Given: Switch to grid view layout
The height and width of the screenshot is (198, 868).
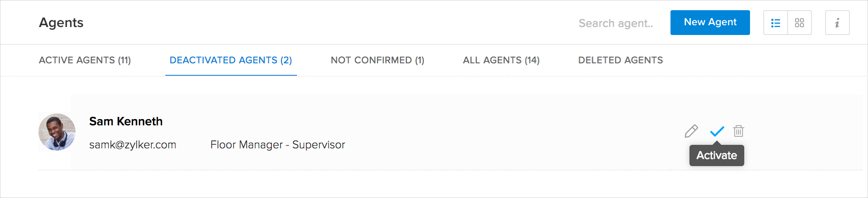Looking at the screenshot, I should 799,23.
